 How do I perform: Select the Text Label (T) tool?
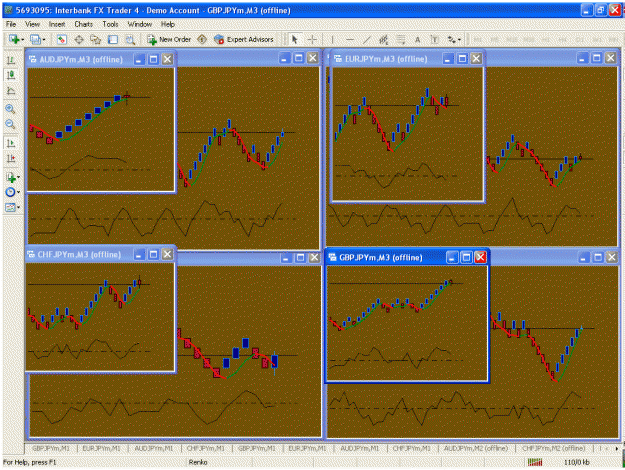(x=434, y=39)
